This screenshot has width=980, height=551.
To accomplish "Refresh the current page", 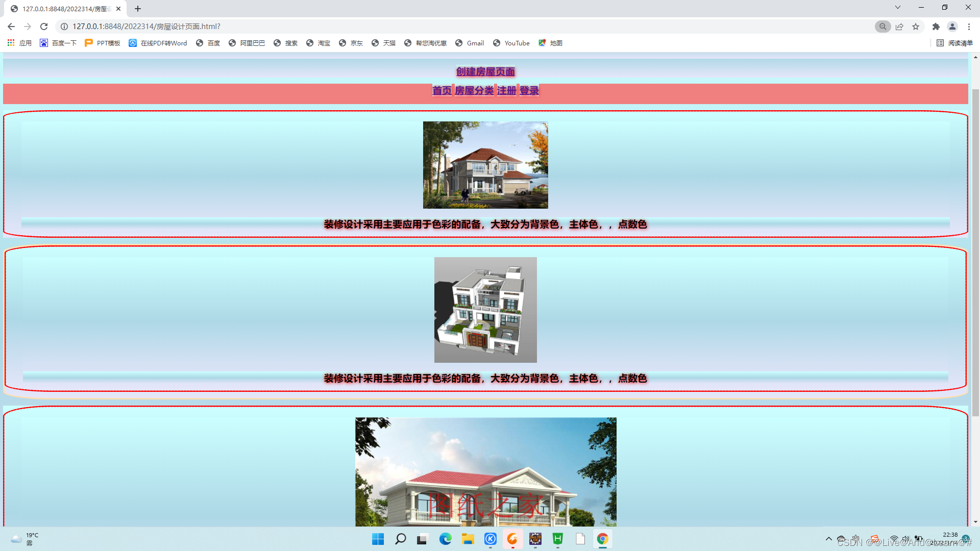I will (x=43, y=27).
